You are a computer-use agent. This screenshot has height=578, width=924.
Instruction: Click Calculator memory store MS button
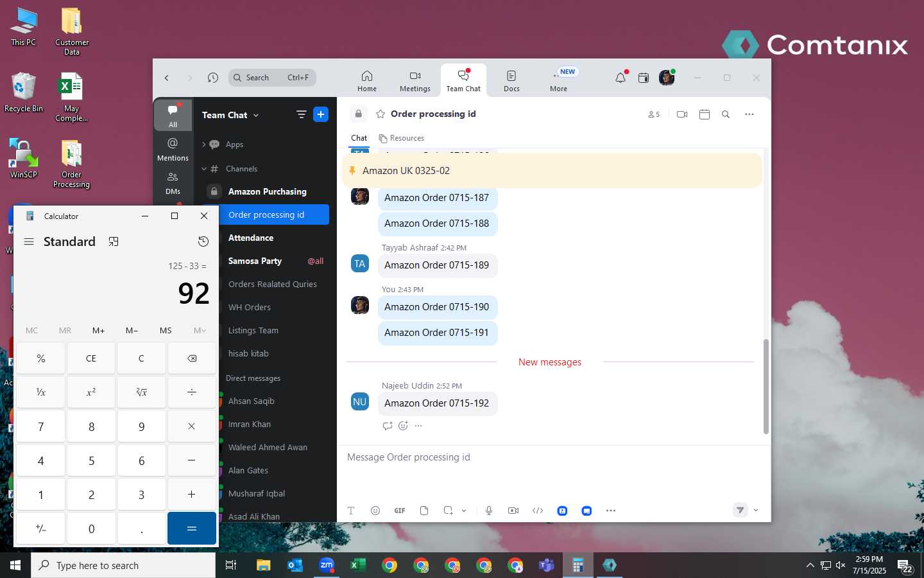pos(166,331)
